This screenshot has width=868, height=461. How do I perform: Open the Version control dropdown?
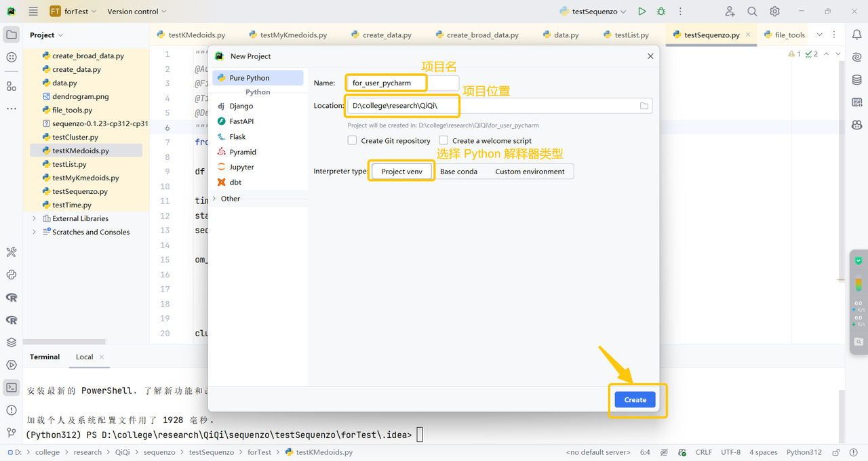(136, 12)
